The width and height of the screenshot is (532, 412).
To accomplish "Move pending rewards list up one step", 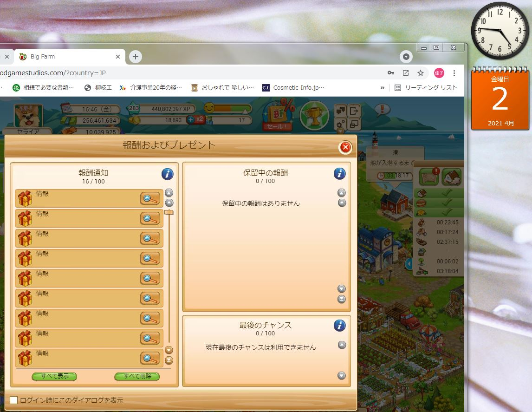I will (x=342, y=203).
